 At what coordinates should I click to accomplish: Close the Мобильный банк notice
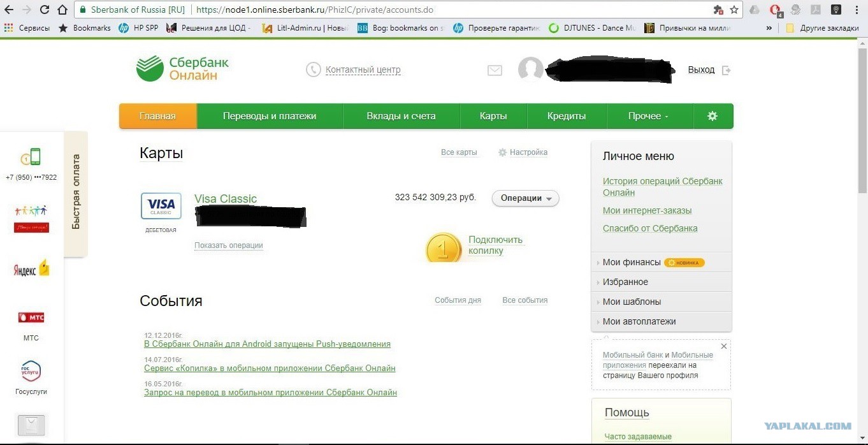[723, 346]
